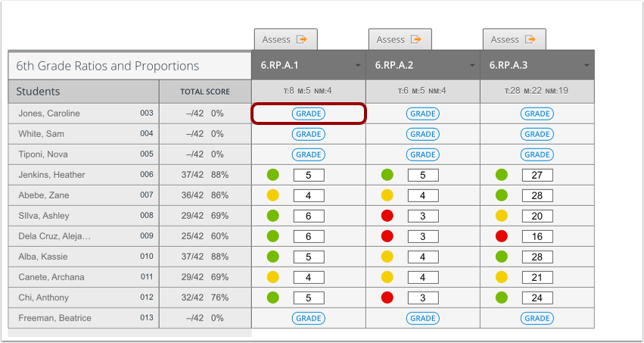Click the TOTAL SCORE column header
This screenshot has width=644, height=343.
click(205, 92)
